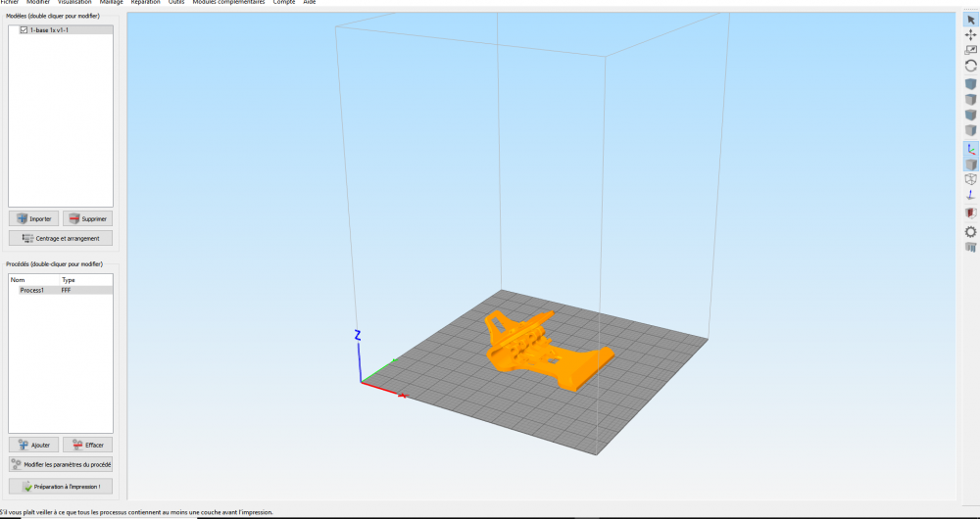Switch to the front view cube
The image size is (980, 519).
[x=970, y=115]
